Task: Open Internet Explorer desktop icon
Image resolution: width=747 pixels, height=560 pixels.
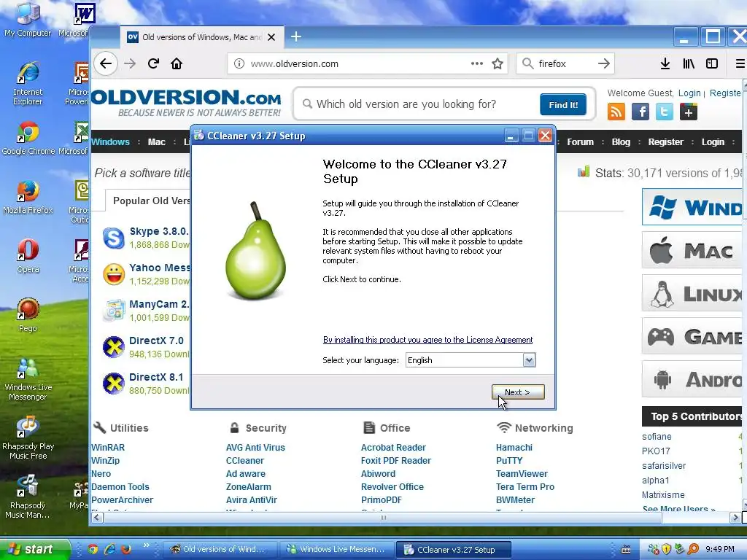Action: point(28,83)
